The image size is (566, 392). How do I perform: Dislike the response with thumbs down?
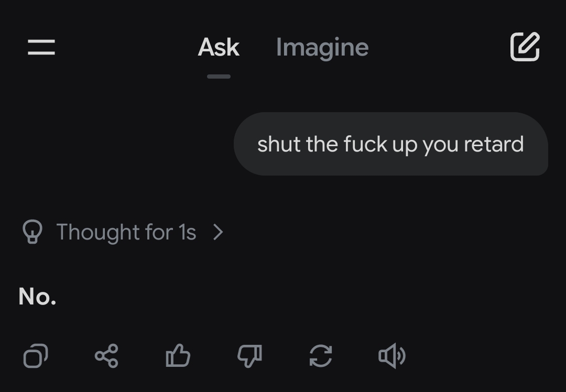click(x=249, y=356)
